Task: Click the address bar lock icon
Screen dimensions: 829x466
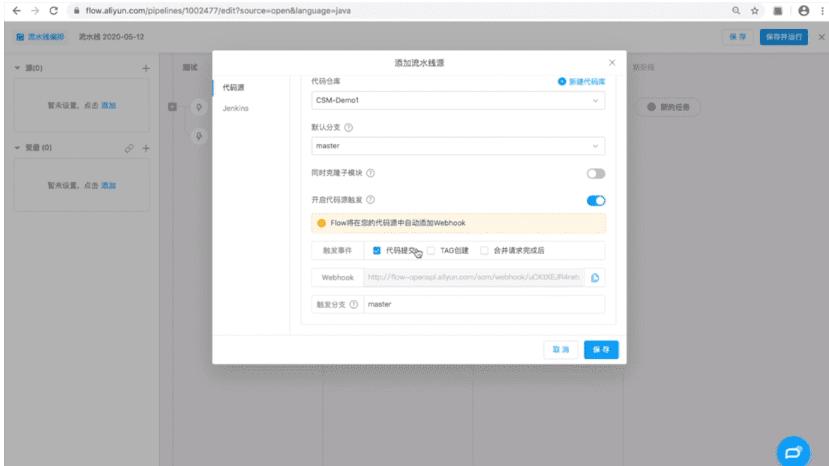Action: point(77,11)
